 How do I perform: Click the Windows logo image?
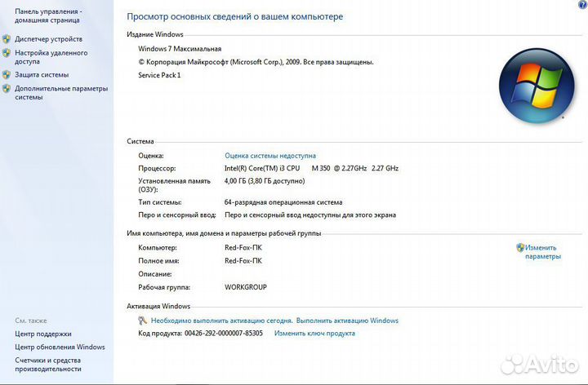coord(537,86)
